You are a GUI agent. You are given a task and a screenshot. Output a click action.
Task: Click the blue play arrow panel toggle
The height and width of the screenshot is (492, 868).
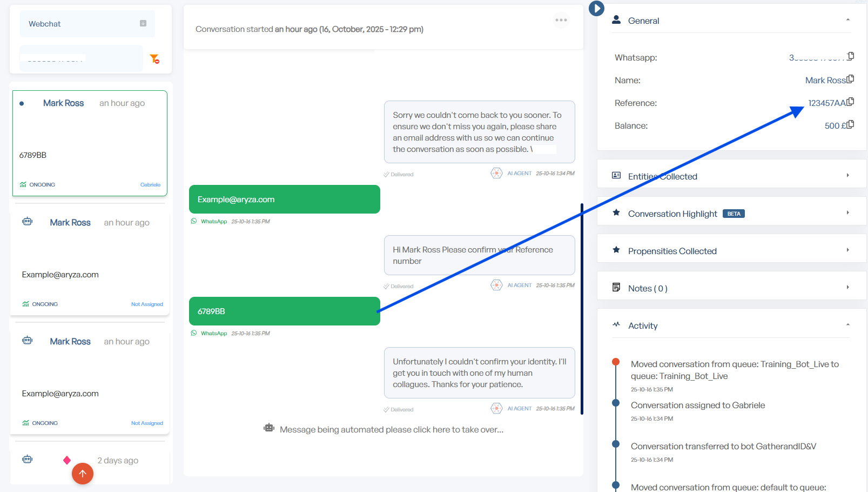[596, 9]
